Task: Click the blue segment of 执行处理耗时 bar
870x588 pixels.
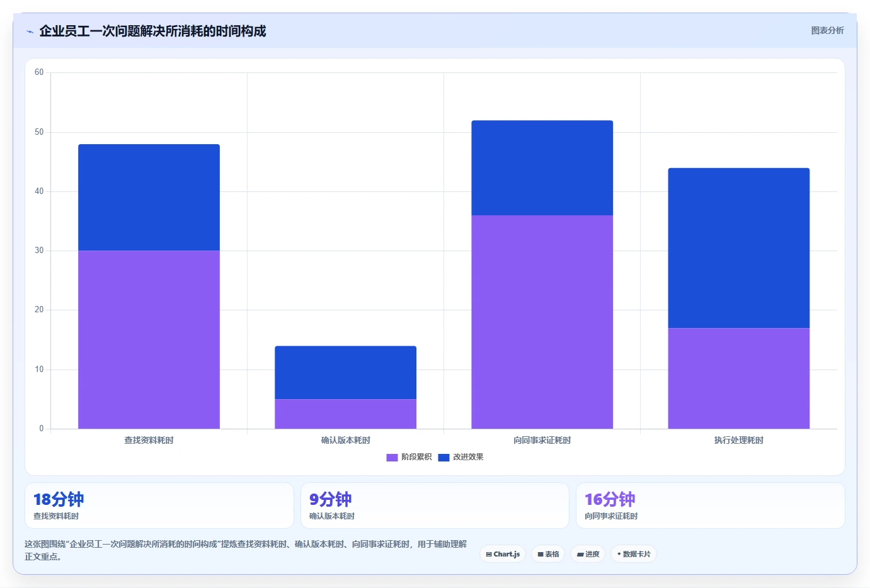Action: [738, 248]
